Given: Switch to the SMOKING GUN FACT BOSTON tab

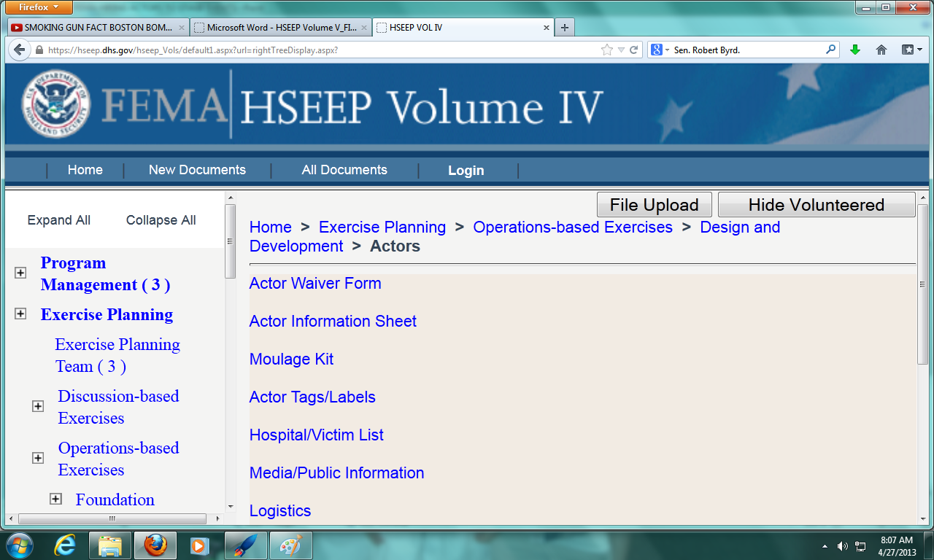Looking at the screenshot, I should click(x=98, y=28).
